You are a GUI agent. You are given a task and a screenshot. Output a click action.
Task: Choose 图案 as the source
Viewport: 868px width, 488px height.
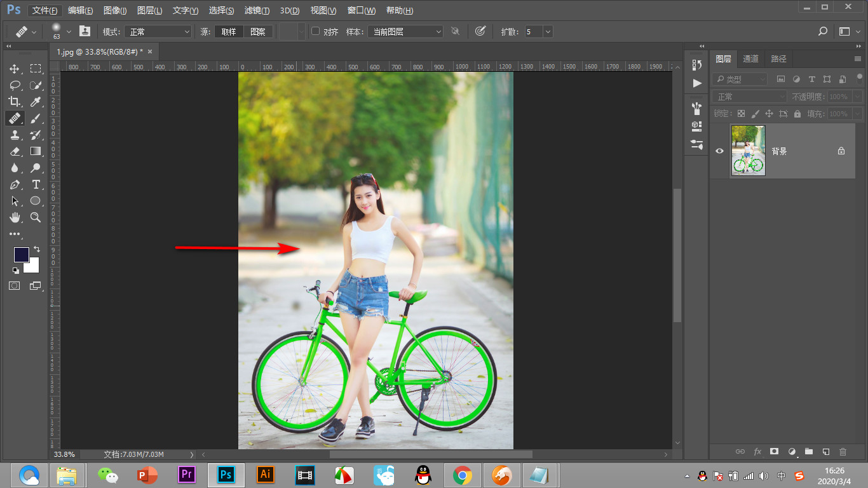pyautogui.click(x=258, y=31)
